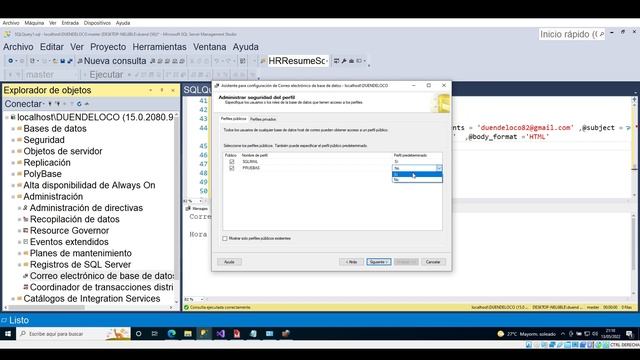Click the Inicio rápido search box
The width and height of the screenshot is (640, 360).
point(572,34)
